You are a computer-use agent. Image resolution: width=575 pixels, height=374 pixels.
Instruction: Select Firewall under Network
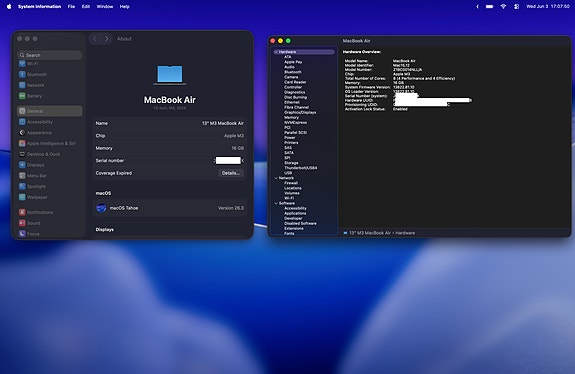[291, 183]
